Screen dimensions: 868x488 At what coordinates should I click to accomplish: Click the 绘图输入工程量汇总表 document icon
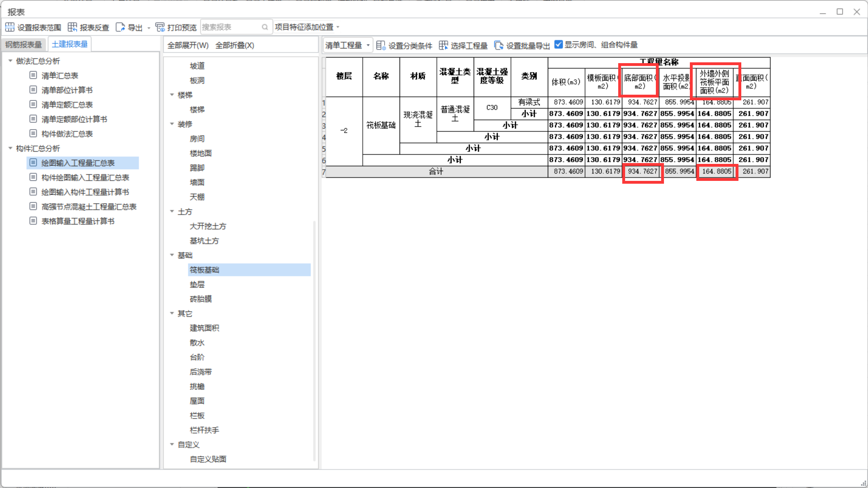[x=33, y=163]
